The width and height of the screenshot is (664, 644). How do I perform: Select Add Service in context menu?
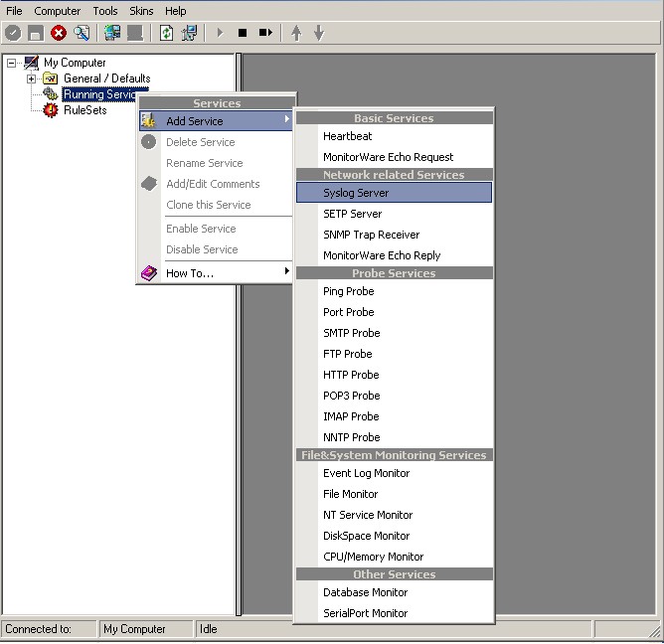point(216,120)
